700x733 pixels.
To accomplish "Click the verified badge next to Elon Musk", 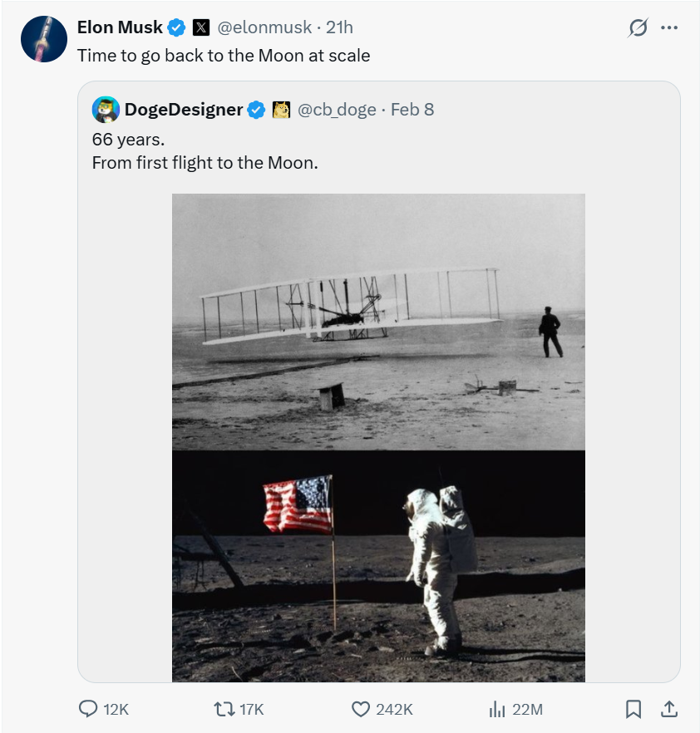I will pyautogui.click(x=175, y=27).
